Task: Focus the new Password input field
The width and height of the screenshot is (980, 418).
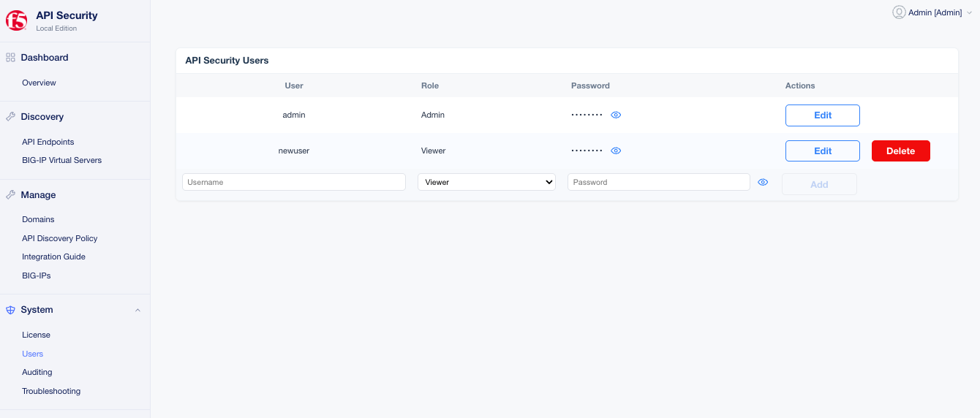Action: coord(659,182)
